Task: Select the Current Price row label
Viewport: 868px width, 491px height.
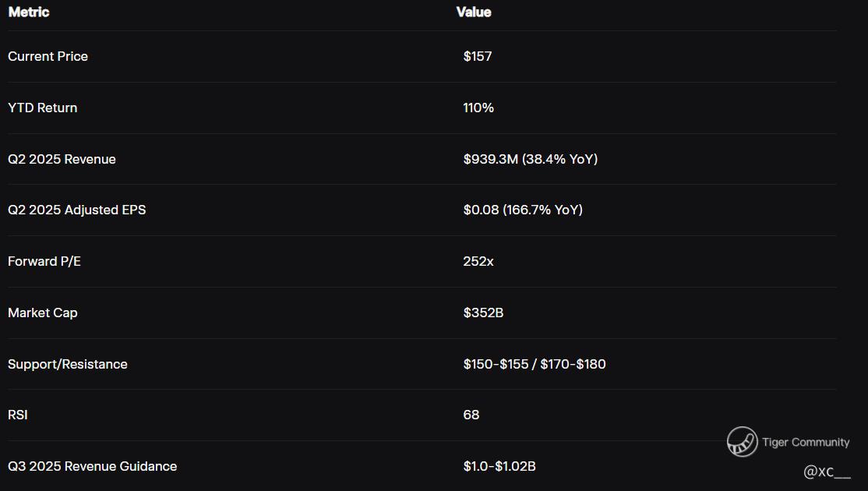Action: point(48,56)
